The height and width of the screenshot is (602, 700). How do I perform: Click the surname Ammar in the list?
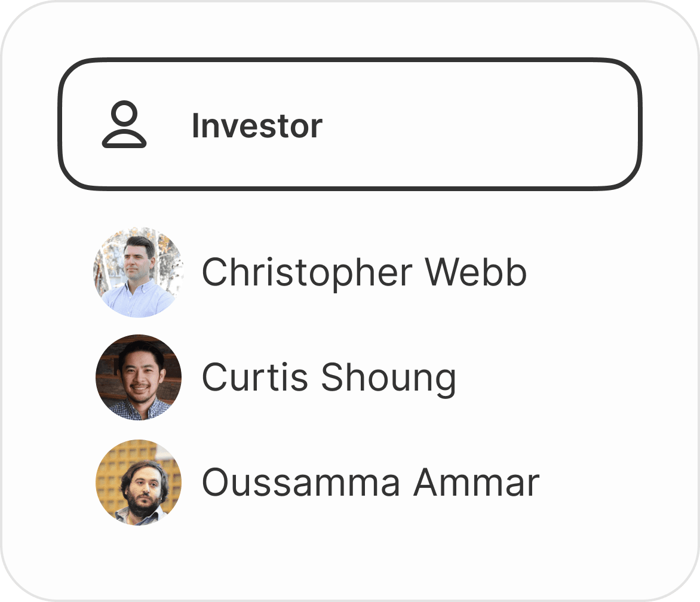click(476, 483)
